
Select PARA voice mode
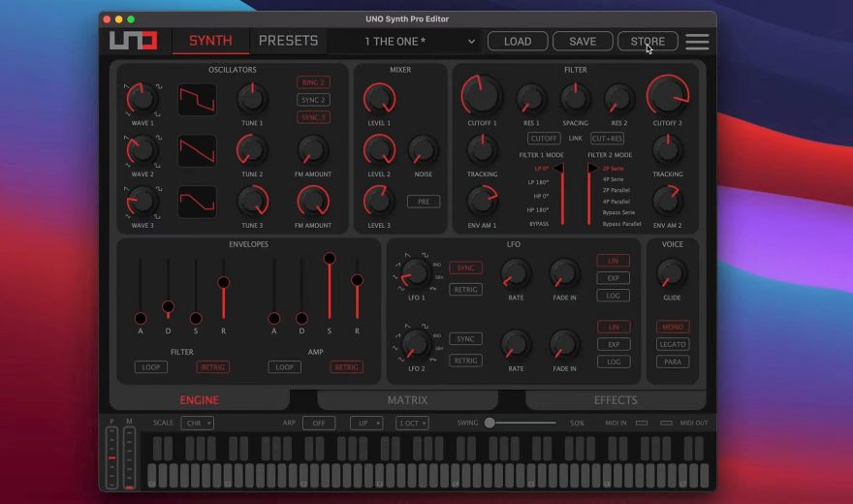[673, 362]
